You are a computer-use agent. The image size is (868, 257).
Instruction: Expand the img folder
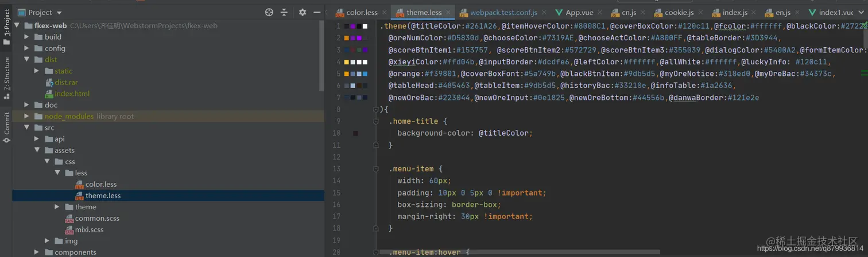click(47, 241)
